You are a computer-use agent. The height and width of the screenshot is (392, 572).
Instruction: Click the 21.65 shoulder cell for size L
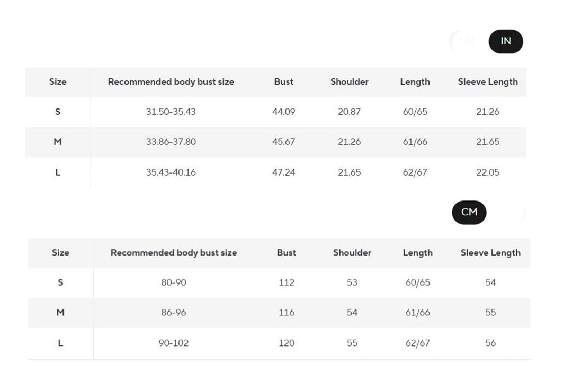click(x=349, y=172)
